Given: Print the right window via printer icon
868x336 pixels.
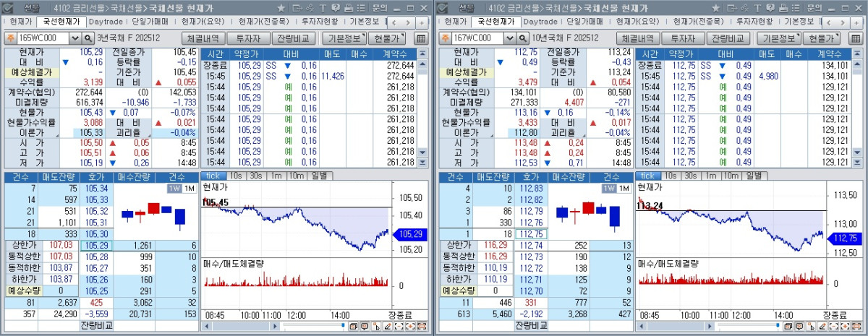Looking at the screenshot, I should coord(783,8).
